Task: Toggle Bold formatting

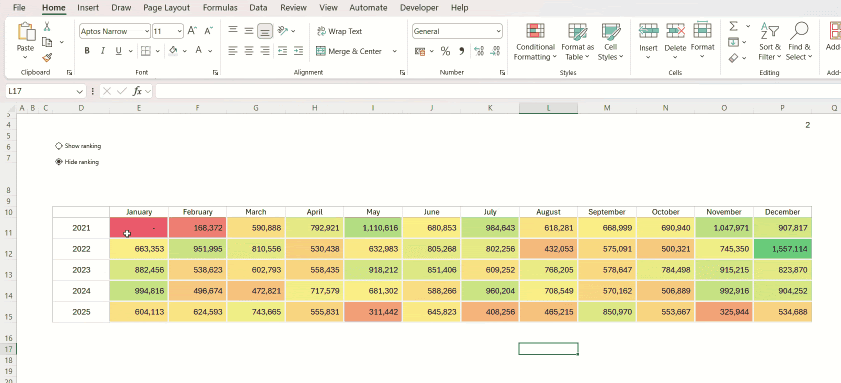Action: (87, 51)
